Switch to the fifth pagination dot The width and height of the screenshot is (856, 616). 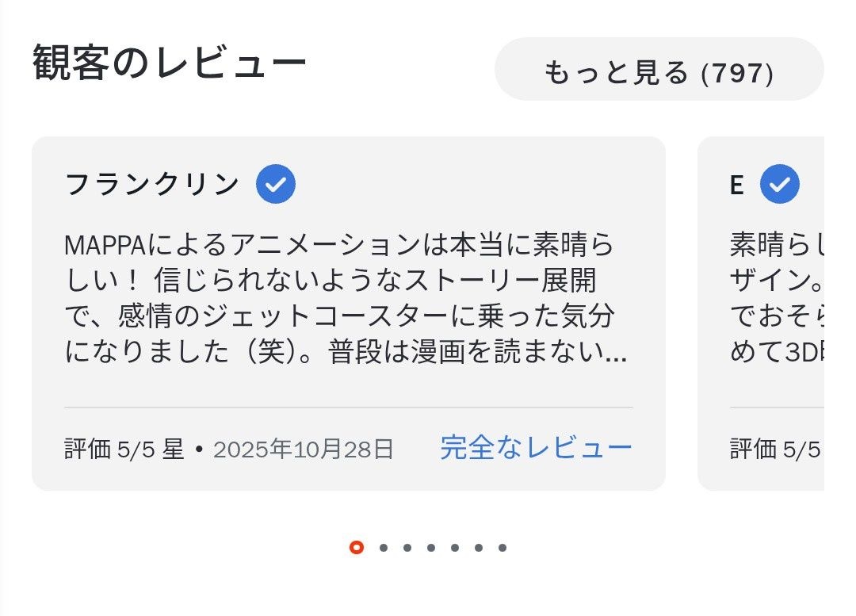coord(455,547)
